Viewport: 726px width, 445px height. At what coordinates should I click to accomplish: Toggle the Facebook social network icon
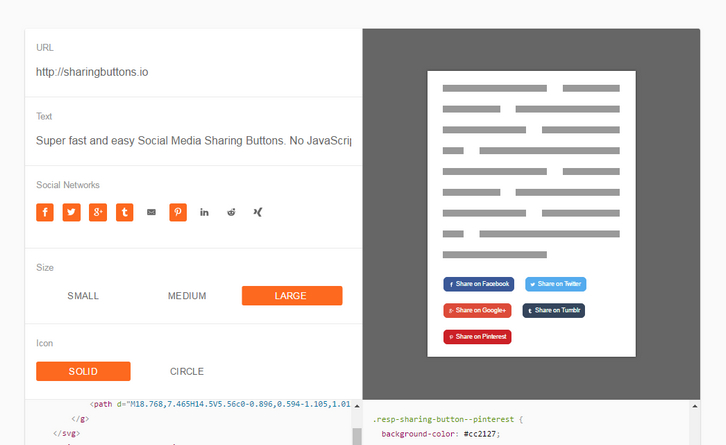45,212
